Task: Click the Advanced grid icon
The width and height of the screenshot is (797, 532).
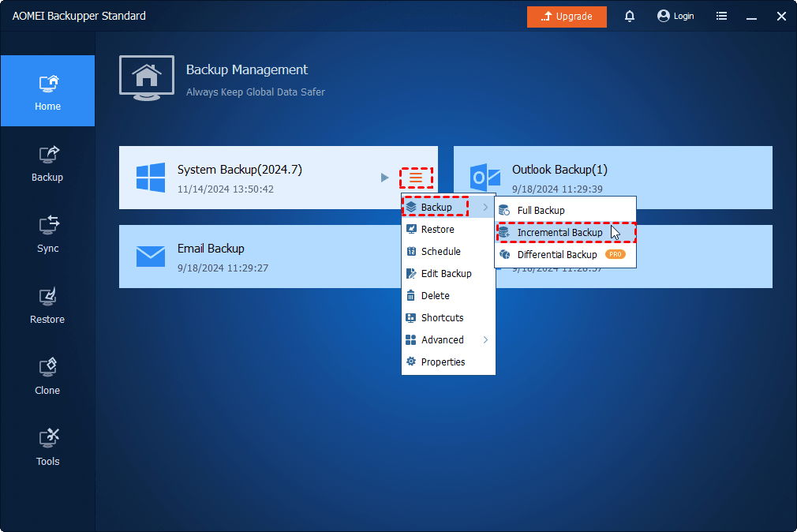Action: pyautogui.click(x=411, y=339)
